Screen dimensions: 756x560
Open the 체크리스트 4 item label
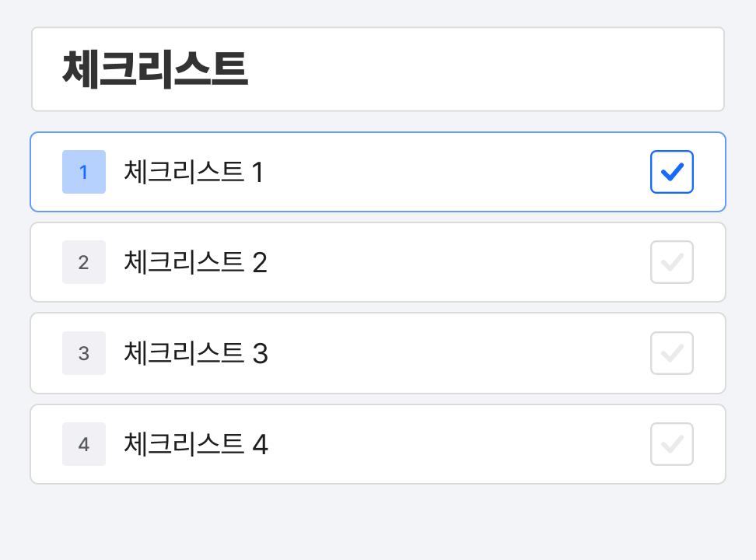pyautogui.click(x=195, y=445)
